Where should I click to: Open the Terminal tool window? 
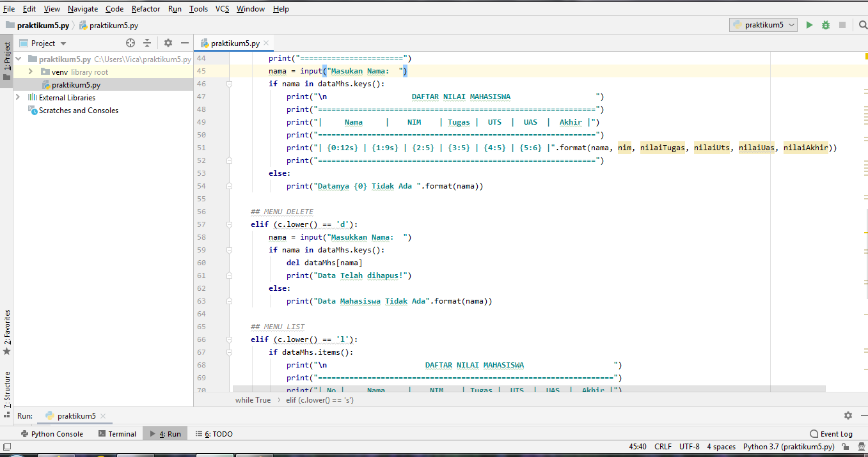pyautogui.click(x=122, y=433)
